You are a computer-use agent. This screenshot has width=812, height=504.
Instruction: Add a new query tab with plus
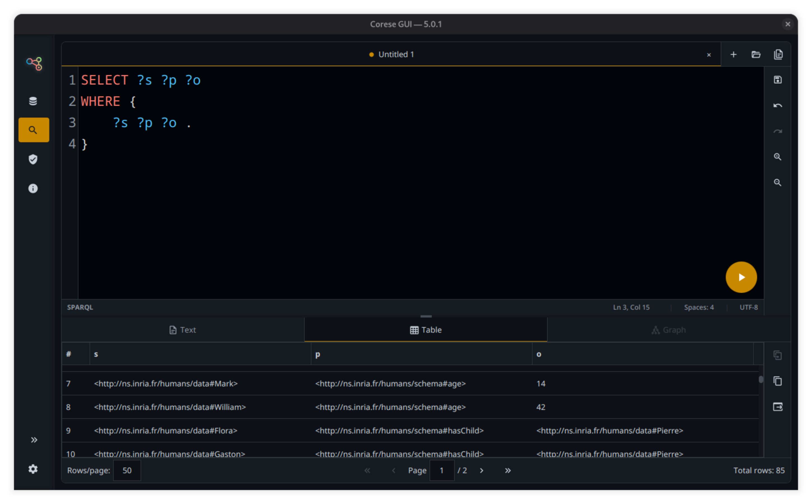[x=733, y=54]
